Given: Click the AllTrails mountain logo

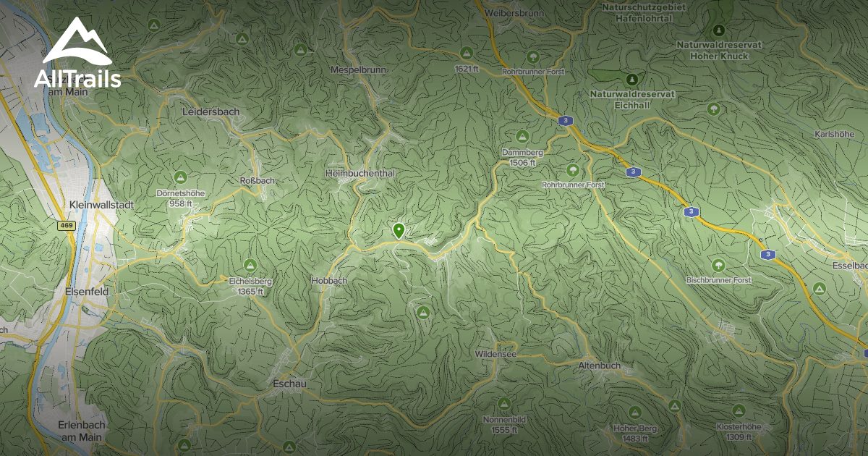Looking at the screenshot, I should pyautogui.click(x=77, y=41).
